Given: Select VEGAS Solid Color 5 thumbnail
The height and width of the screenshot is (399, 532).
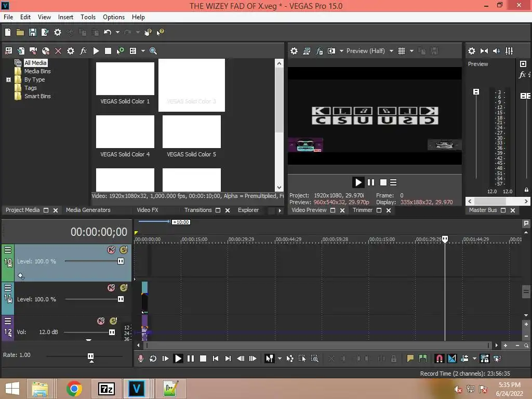Looking at the screenshot, I should coord(191,131).
